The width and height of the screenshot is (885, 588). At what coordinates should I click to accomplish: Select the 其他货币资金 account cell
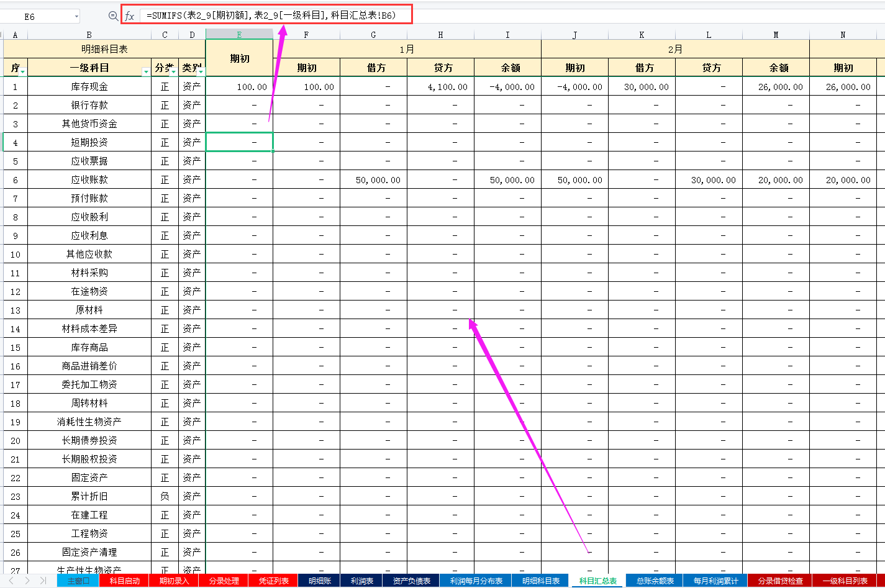(x=89, y=124)
